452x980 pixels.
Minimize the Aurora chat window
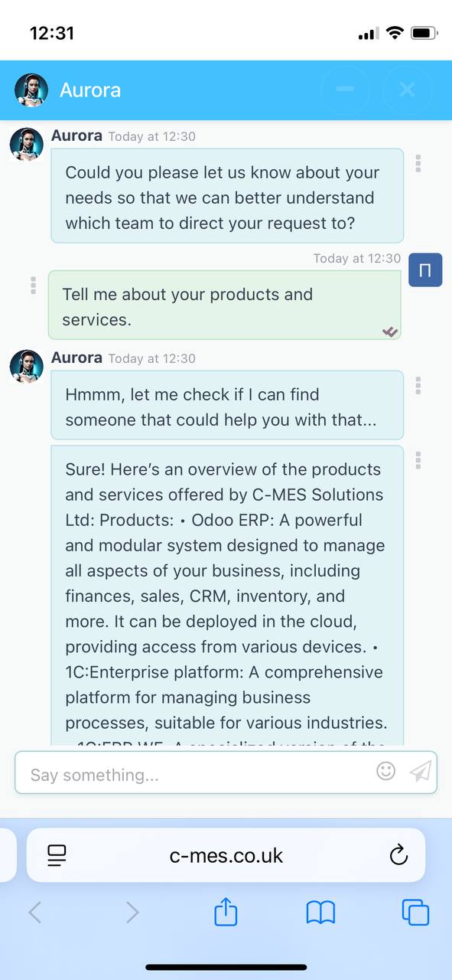(x=346, y=90)
